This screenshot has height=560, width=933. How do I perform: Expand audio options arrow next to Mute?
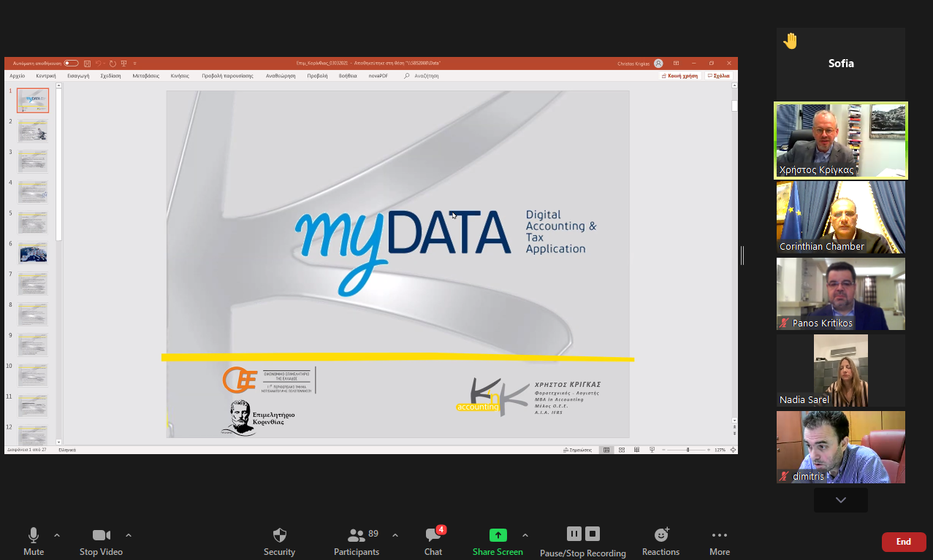click(57, 535)
